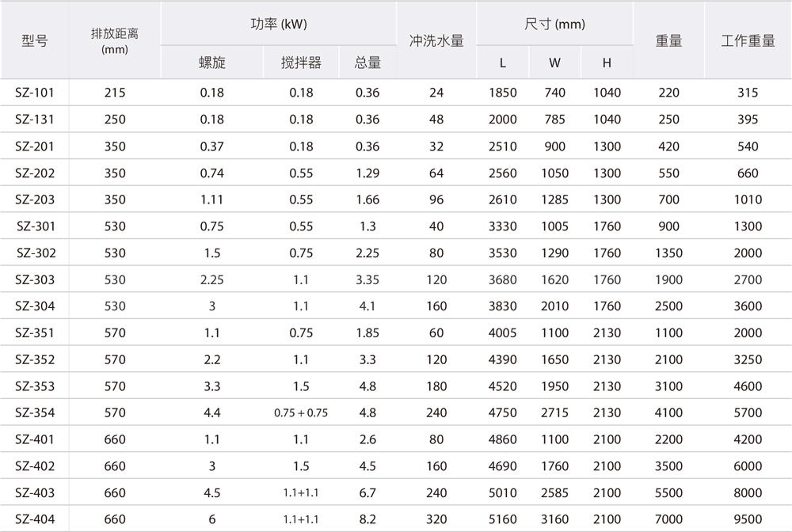Click the 排放距离 (mm) header cell
Image resolution: width=792 pixels, height=532 pixels.
[115, 41]
